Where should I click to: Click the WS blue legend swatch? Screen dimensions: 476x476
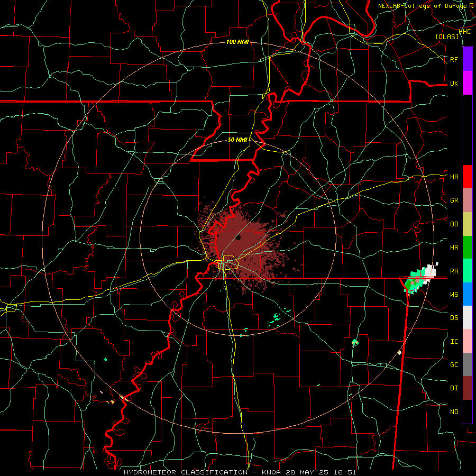[x=467, y=294]
